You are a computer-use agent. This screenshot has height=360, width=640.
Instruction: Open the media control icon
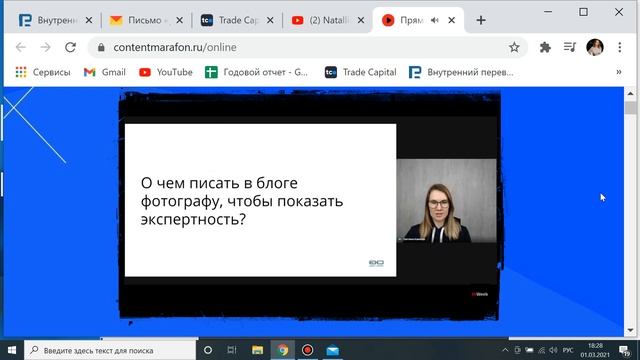pos(569,47)
